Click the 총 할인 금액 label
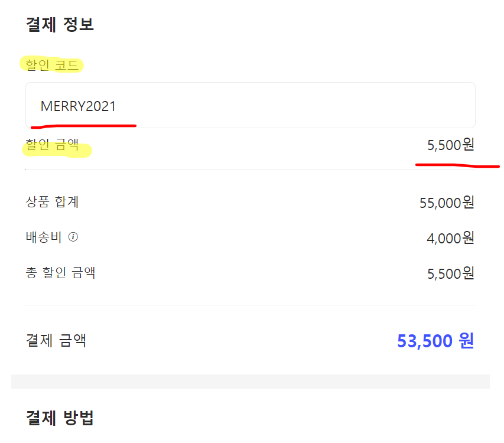This screenshot has height=443, width=504. tap(60, 273)
